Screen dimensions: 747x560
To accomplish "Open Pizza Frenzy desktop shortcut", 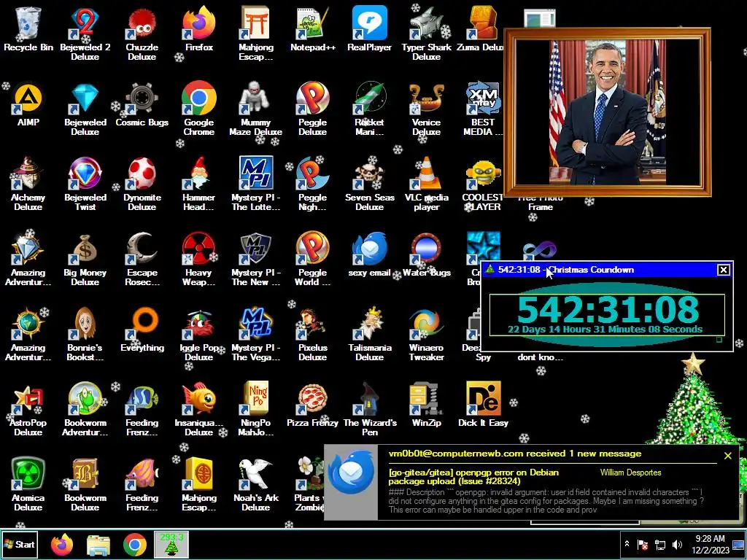I will (312, 405).
